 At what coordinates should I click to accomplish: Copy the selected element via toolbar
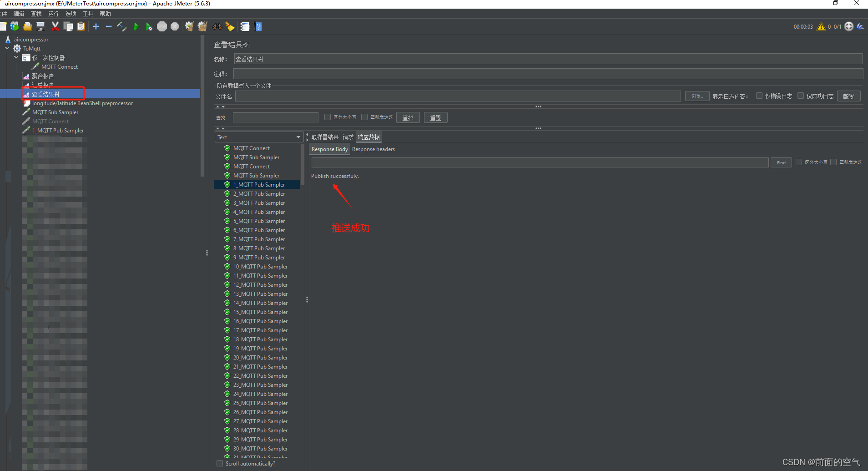[68, 26]
